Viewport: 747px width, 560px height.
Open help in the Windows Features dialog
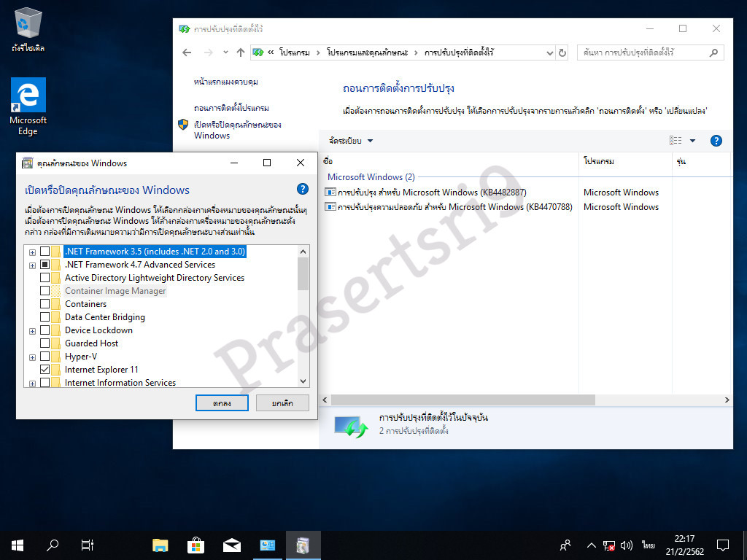pos(303,189)
